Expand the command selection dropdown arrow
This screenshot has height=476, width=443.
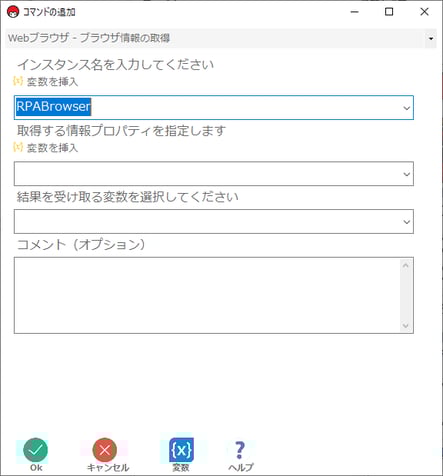tap(431, 39)
